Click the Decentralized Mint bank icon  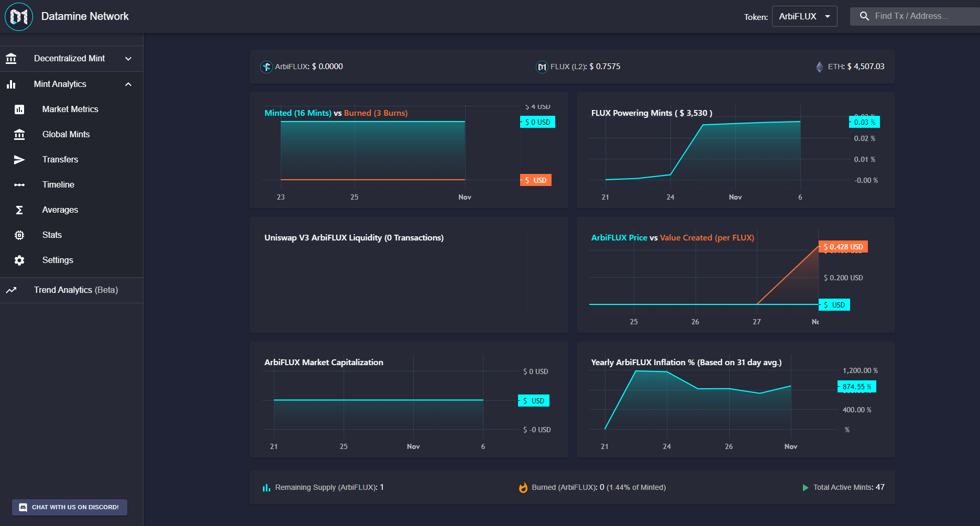click(x=11, y=59)
